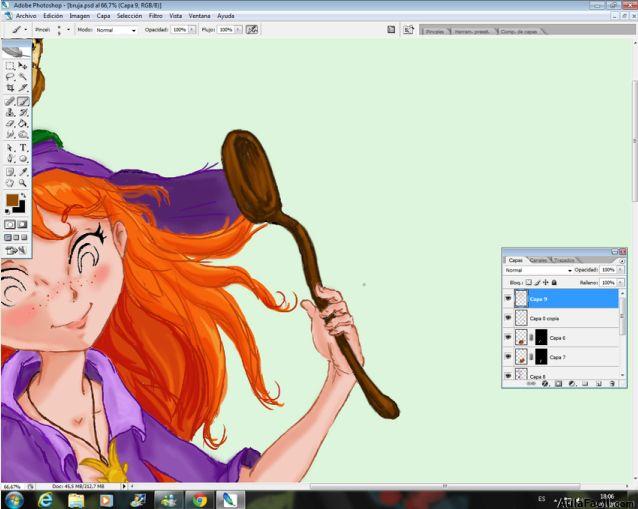Select the Brush tool in the toolbox
The height and width of the screenshot is (509, 638).
tap(23, 101)
